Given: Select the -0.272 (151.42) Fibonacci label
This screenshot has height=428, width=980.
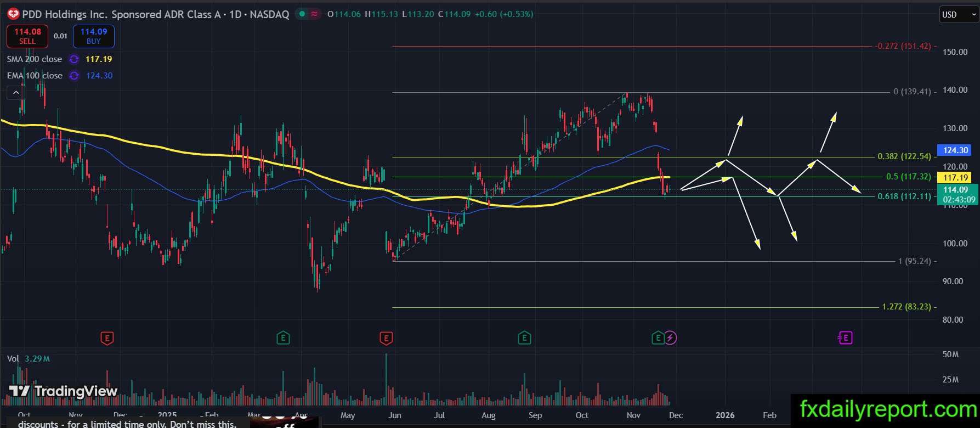Looking at the screenshot, I should pos(904,46).
